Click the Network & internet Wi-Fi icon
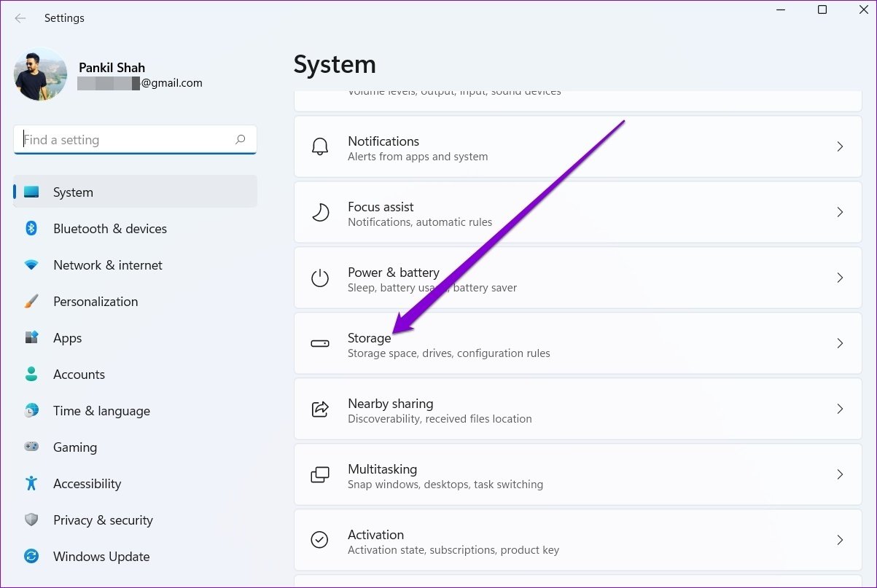The image size is (877, 588). pos(31,265)
